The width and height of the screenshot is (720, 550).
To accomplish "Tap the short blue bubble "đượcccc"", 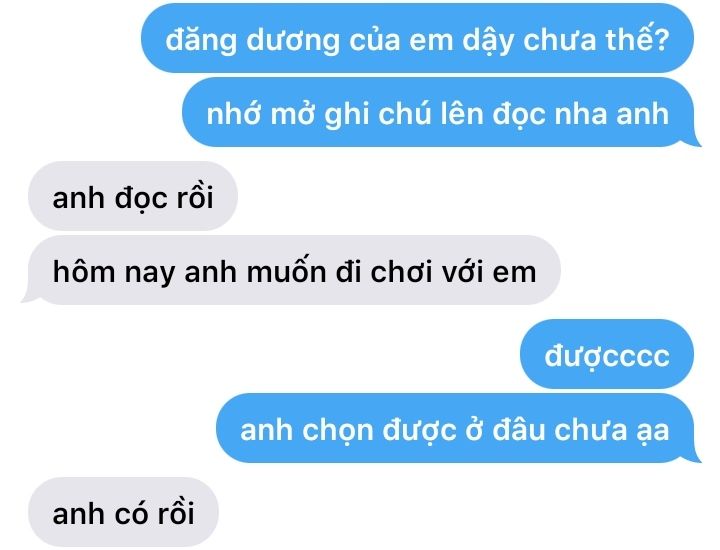I will tap(607, 354).
